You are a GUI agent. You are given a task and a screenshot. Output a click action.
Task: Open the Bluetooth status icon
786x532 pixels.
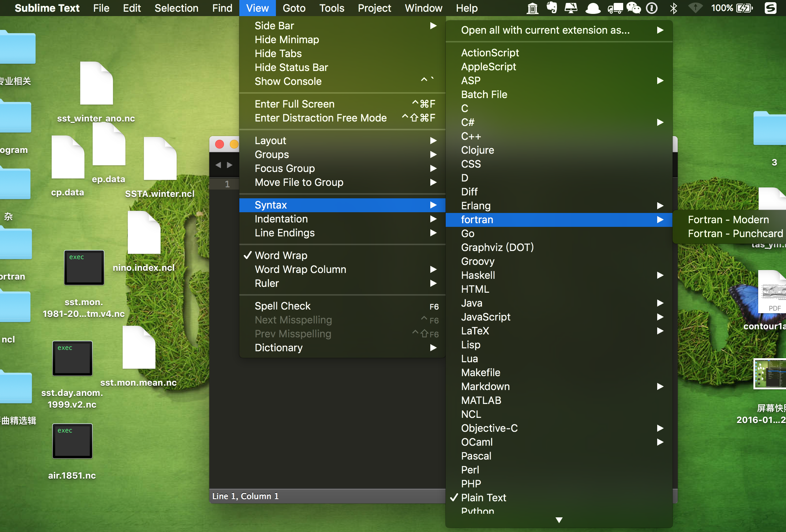[x=673, y=8]
